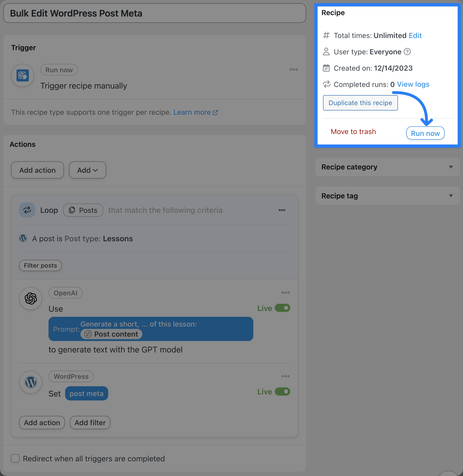Viewport: 463px width, 476px height.
Task: Click the OpenAI logo icon
Action: [x=31, y=298]
